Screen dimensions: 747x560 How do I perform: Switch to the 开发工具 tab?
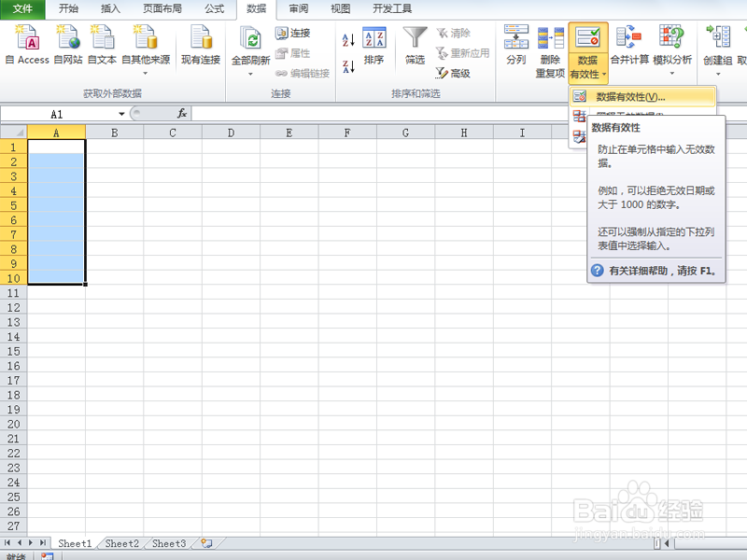(x=392, y=8)
